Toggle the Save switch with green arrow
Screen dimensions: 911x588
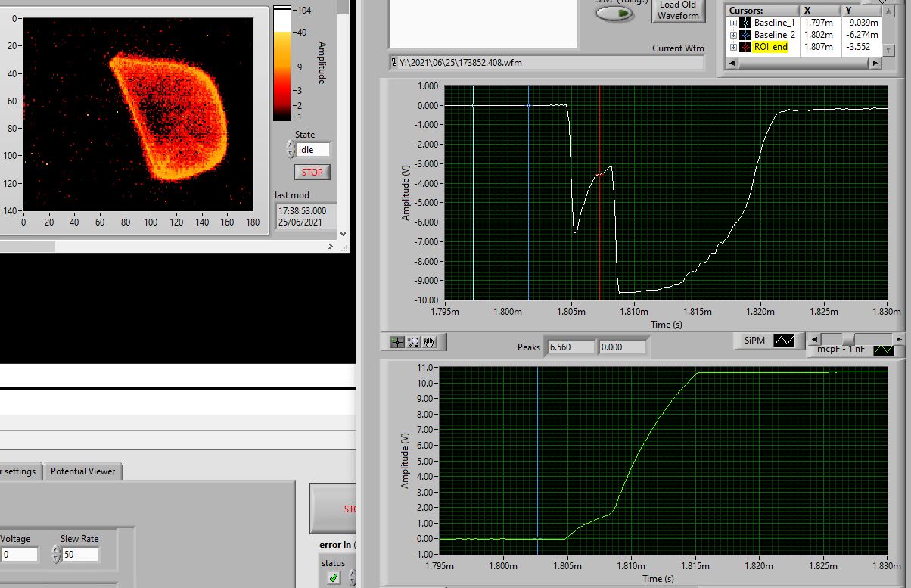tap(614, 13)
